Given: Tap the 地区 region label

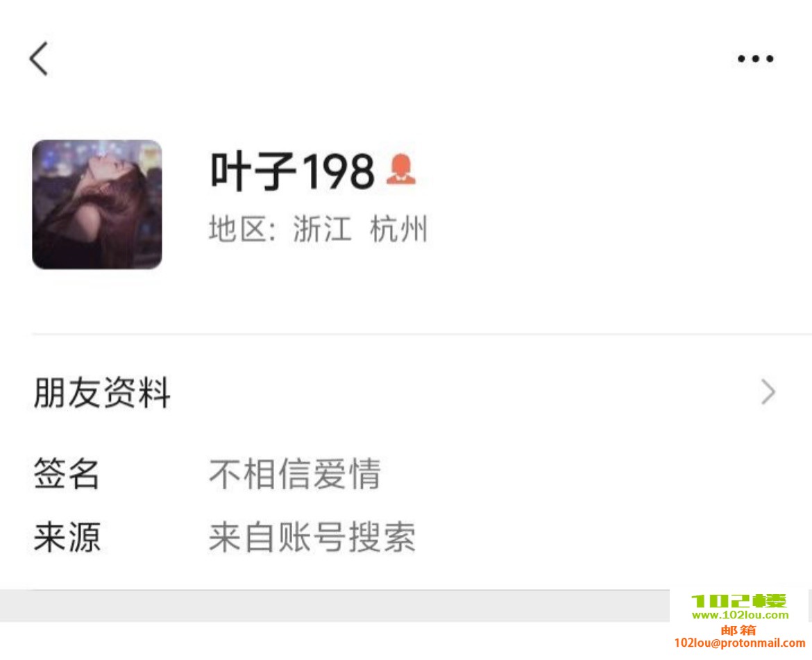Looking at the screenshot, I should click(242, 229).
